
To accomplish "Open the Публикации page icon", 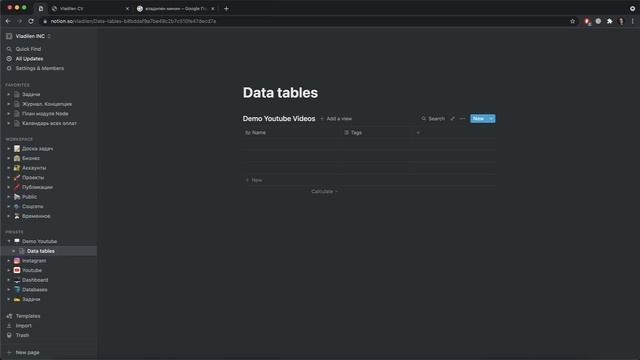I will pyautogui.click(x=17, y=187).
